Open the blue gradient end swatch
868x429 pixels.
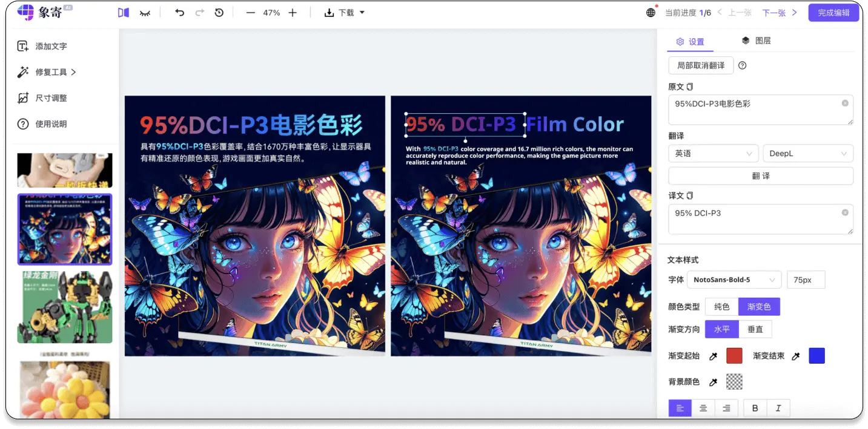(x=817, y=356)
